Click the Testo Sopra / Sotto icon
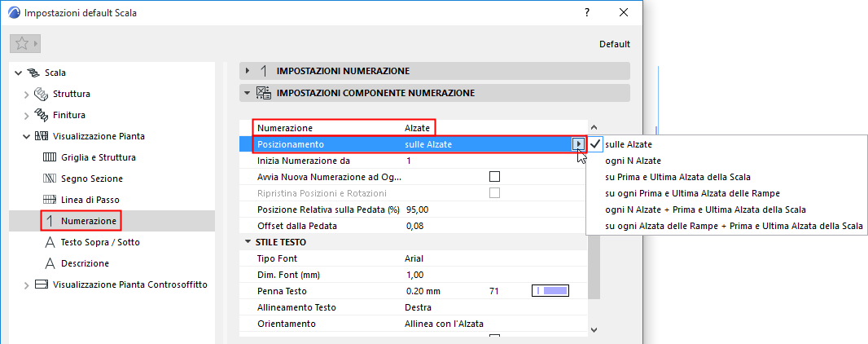868x344 pixels. [47, 242]
